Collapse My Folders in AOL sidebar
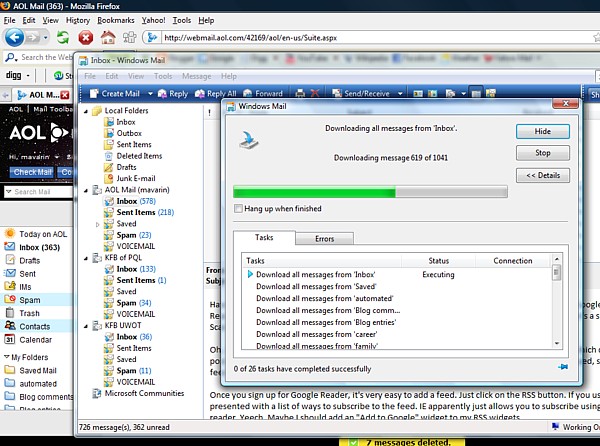Image resolution: width=600 pixels, height=446 pixels. tap(7, 357)
